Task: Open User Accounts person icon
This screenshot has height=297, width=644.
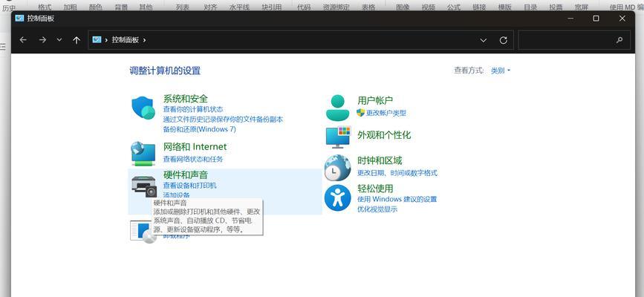Action: coord(338,107)
